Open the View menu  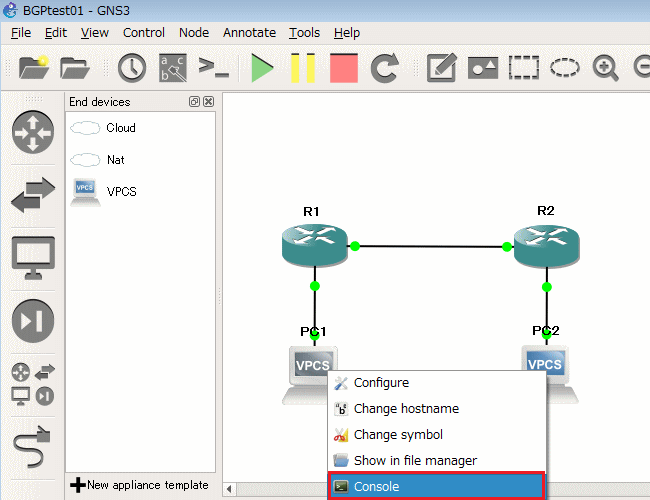(x=95, y=33)
